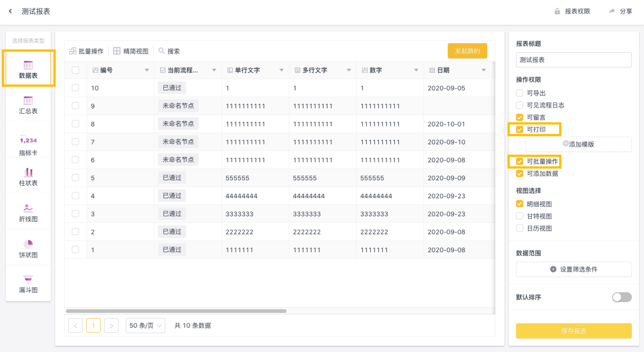Click the 当前流程 column type icon
644x352 pixels.
[163, 70]
